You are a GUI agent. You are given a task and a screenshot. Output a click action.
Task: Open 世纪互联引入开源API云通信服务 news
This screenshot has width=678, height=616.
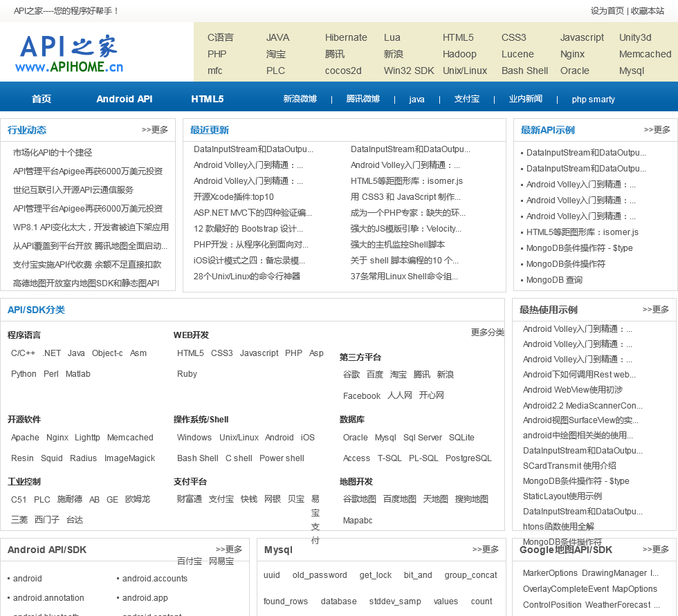point(73,189)
